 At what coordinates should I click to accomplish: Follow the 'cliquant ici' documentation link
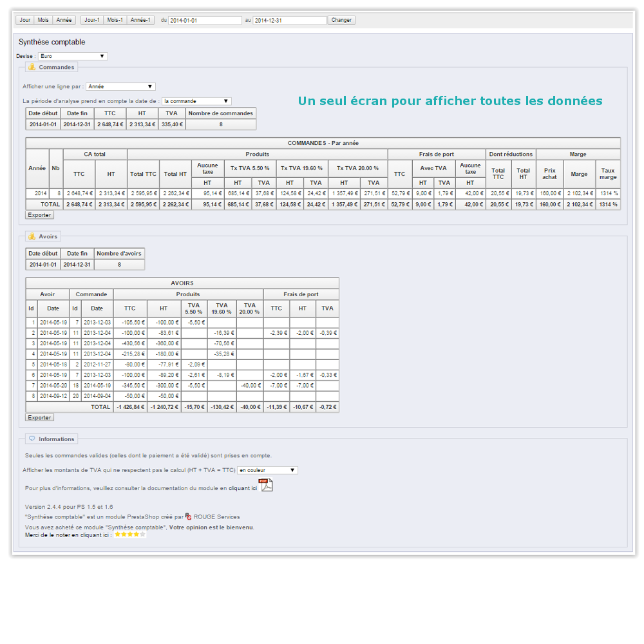243,489
